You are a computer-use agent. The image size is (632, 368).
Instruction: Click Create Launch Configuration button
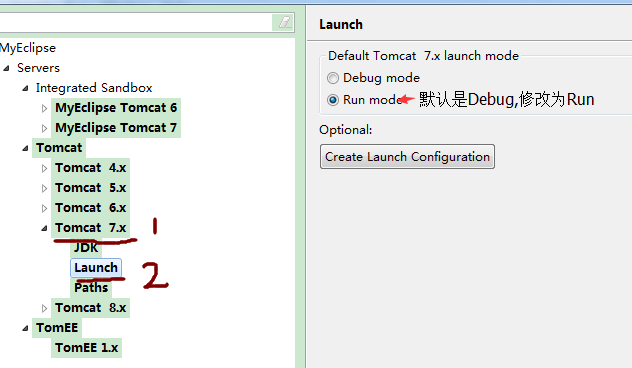click(407, 156)
